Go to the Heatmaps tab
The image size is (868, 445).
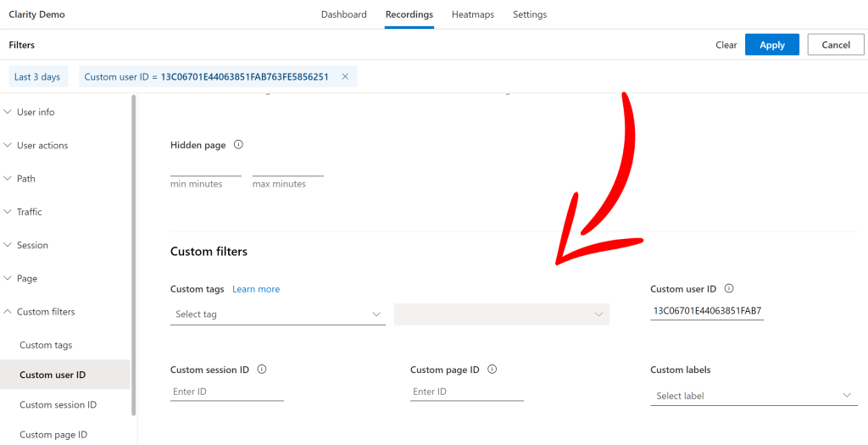point(473,14)
